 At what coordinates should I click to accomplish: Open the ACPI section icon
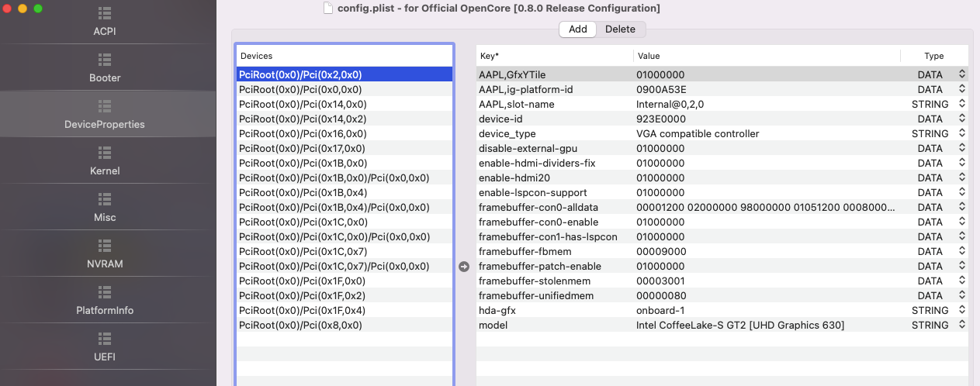[105, 14]
